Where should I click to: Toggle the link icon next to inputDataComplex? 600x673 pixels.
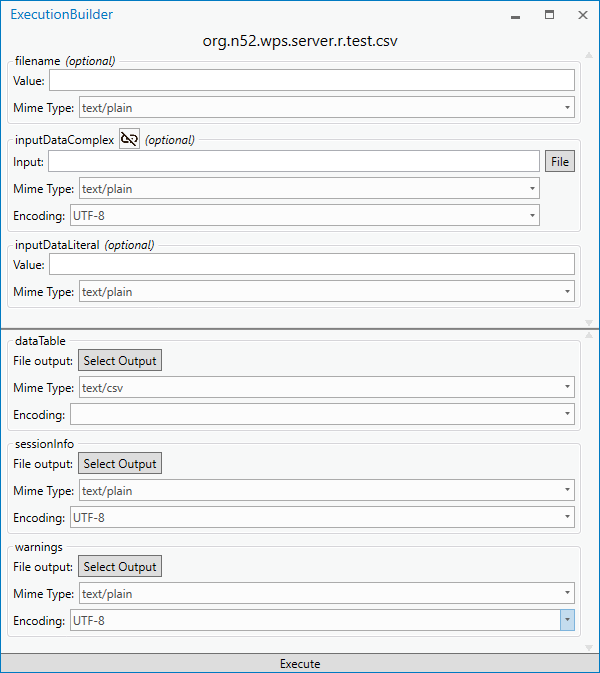click(129, 139)
